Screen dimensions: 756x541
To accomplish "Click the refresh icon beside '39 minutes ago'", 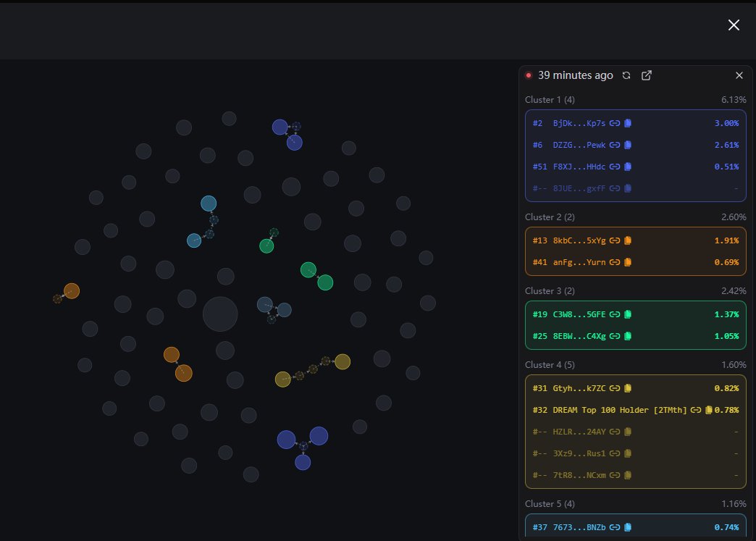I will point(626,75).
